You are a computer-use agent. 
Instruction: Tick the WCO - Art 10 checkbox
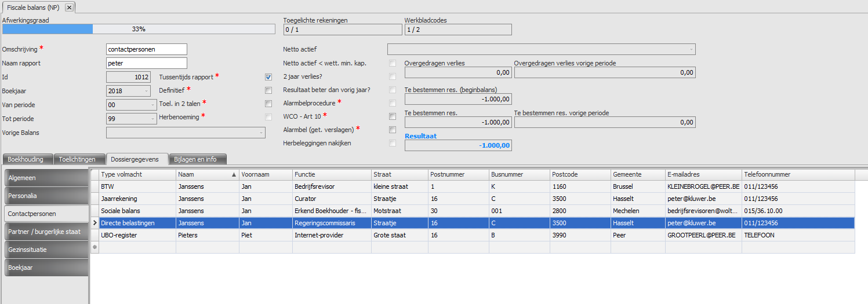click(393, 116)
